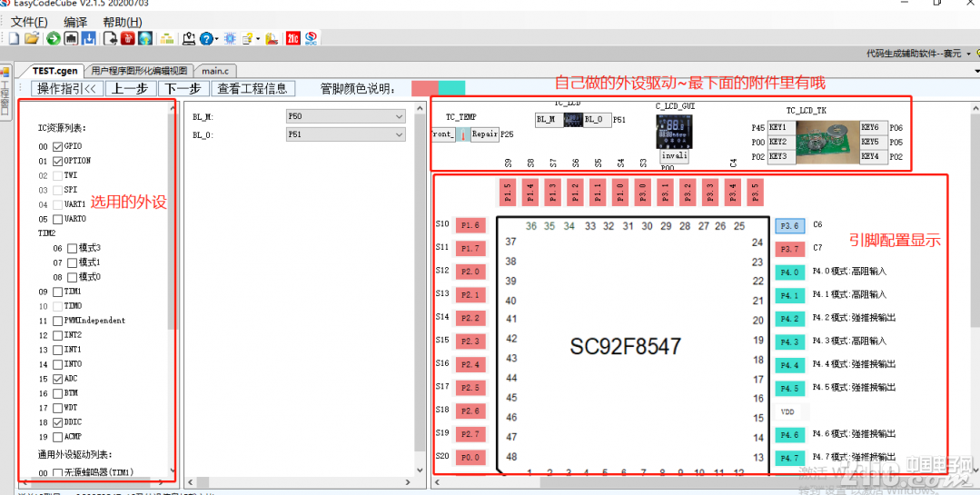Click the KEY6 touch key button
The height and width of the screenshot is (495, 980).
pos(874,127)
